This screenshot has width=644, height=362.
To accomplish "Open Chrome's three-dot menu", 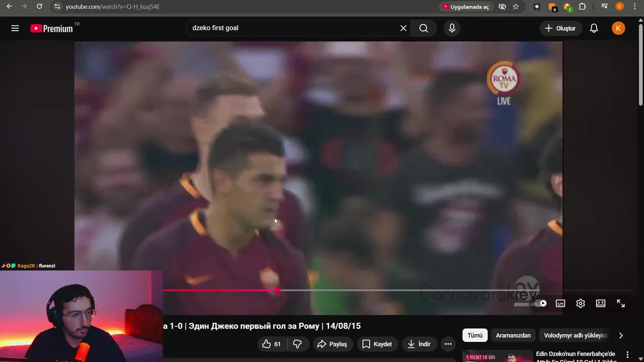I will [x=634, y=7].
